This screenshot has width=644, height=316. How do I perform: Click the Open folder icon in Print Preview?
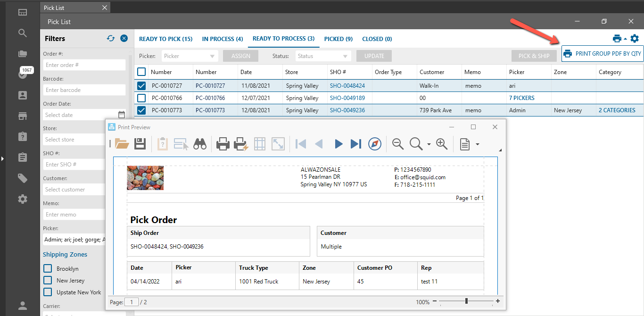click(122, 144)
